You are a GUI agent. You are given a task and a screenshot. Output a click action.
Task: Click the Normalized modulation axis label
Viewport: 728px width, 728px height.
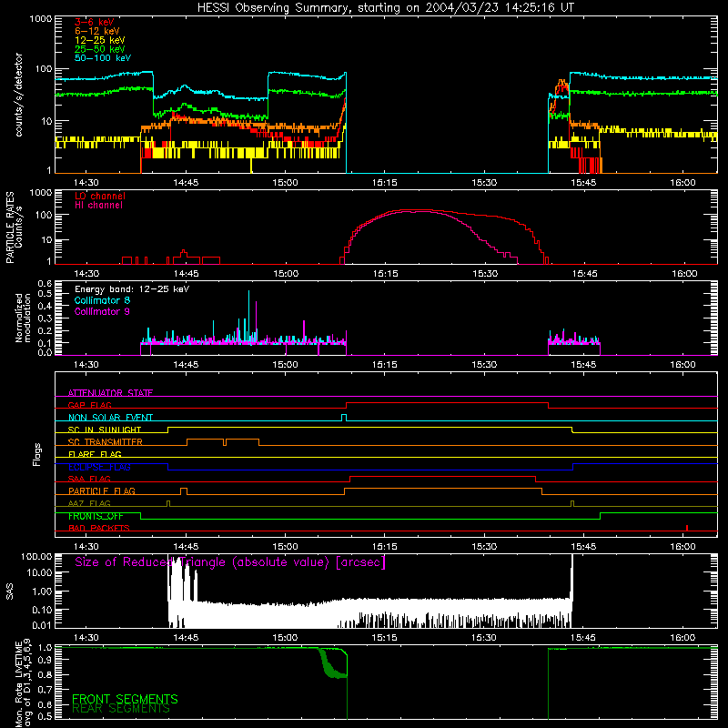tap(23, 318)
